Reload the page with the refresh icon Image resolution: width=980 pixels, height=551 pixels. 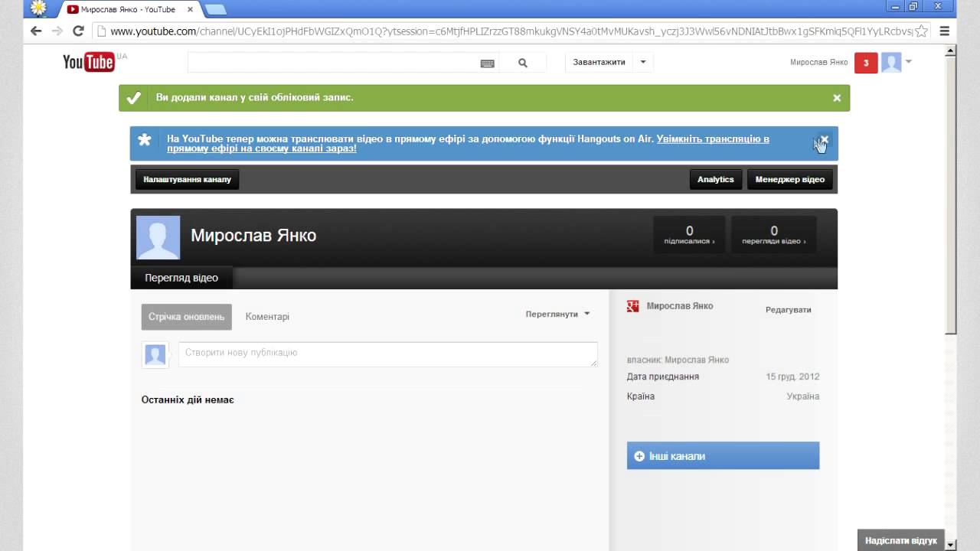tap(78, 31)
